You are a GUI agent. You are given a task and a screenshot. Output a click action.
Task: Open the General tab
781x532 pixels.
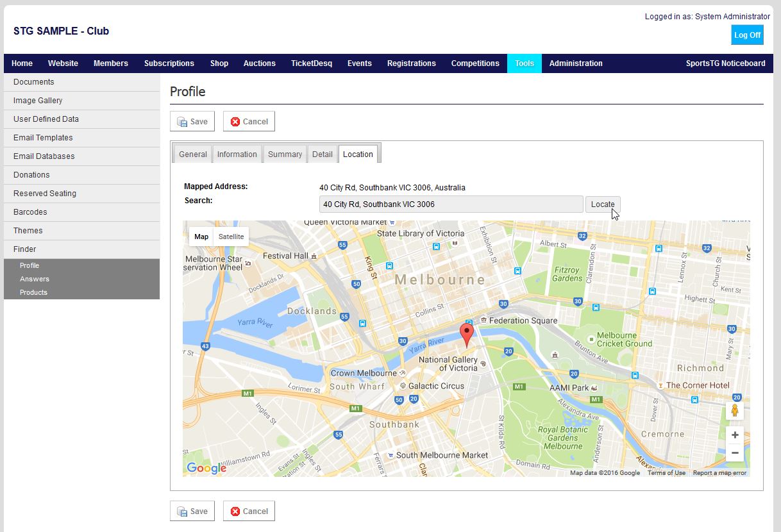click(x=193, y=154)
